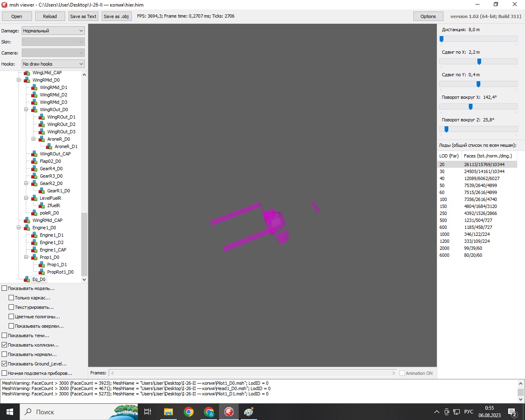Click the ZfuelR mesh icon
This screenshot has height=420, width=525.
[42, 205]
